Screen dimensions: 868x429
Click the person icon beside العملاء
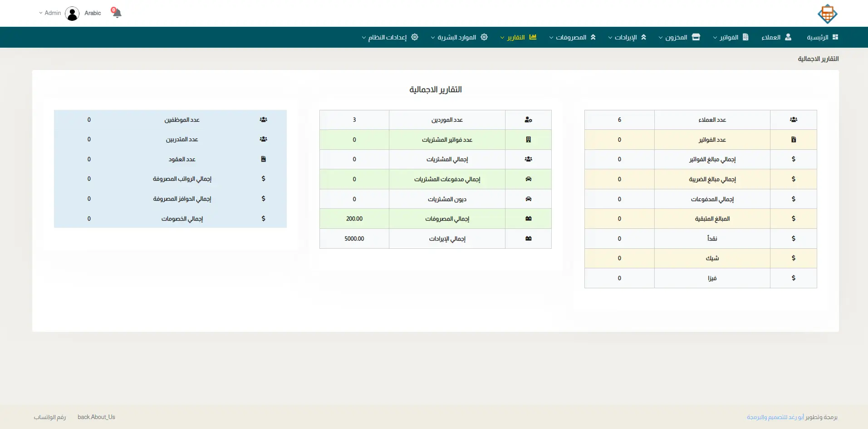[x=788, y=37]
